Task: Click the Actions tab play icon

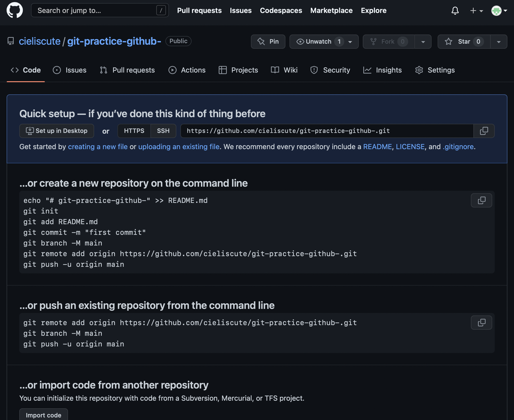Action: pos(172,70)
